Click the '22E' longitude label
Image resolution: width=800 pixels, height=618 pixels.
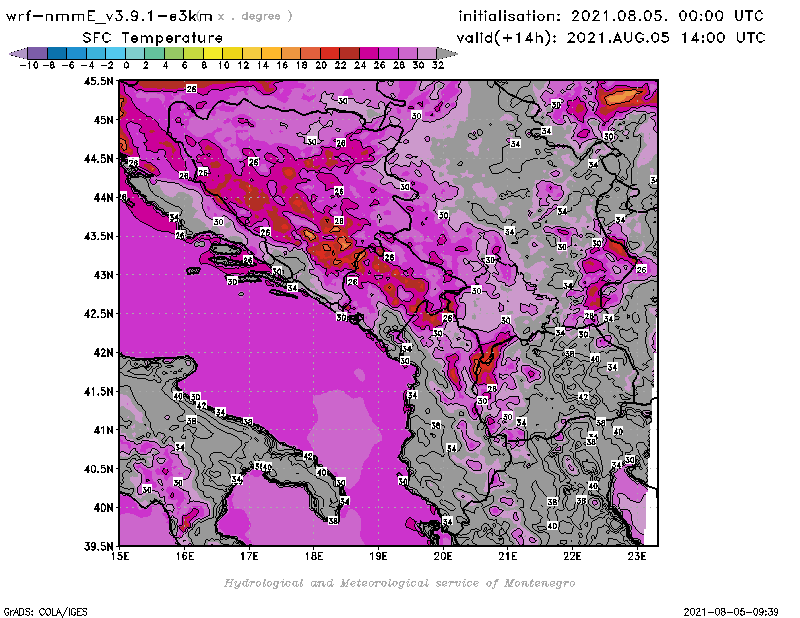click(572, 556)
